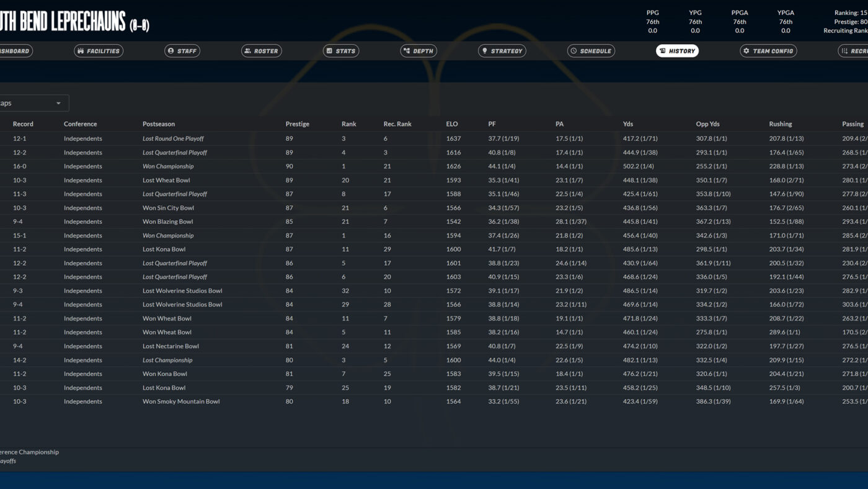Image resolution: width=868 pixels, height=489 pixels.
Task: Click the "Won Smoky Mountain Bowl" entry
Action: [x=181, y=402]
